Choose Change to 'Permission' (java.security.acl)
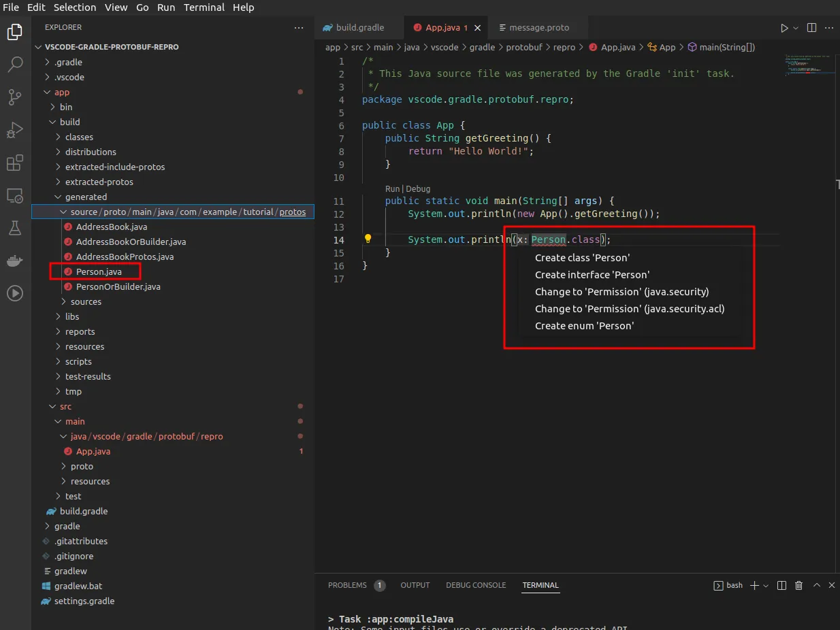840x630 pixels. tap(630, 309)
